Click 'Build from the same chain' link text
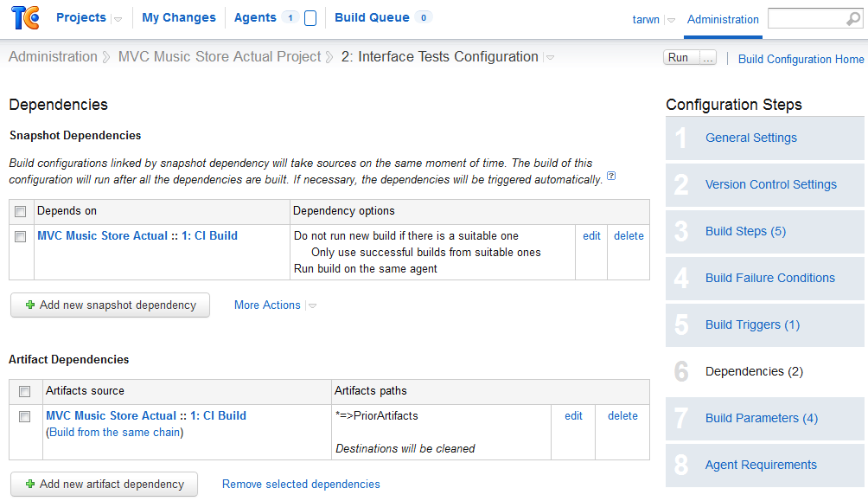Screen dimensions: 868x501 [115, 433]
